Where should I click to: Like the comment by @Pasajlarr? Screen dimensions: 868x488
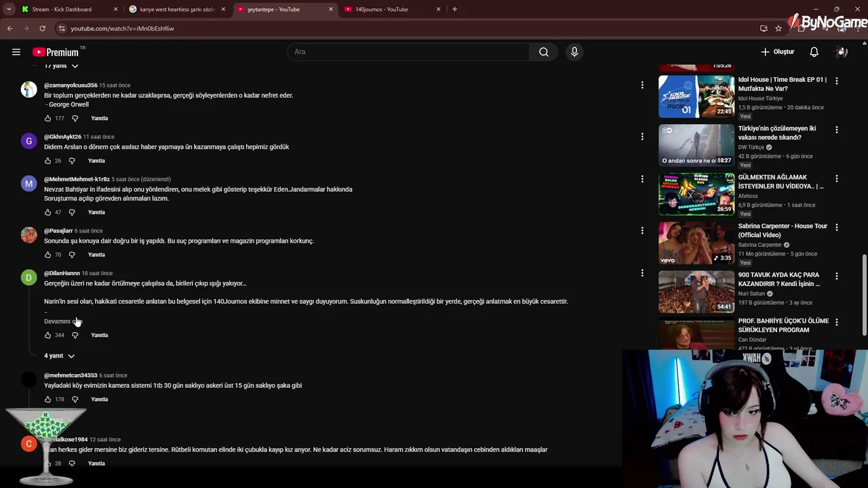coord(47,255)
